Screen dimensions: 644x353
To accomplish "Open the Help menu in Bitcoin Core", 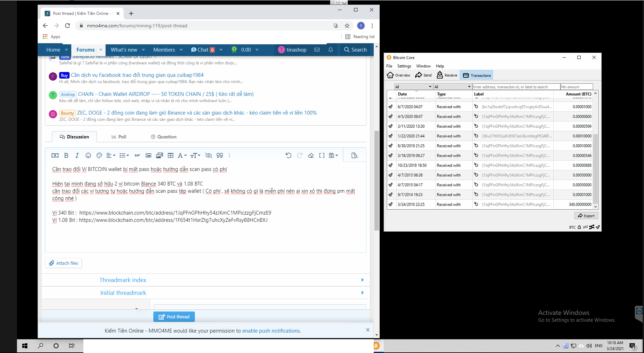I will [440, 66].
